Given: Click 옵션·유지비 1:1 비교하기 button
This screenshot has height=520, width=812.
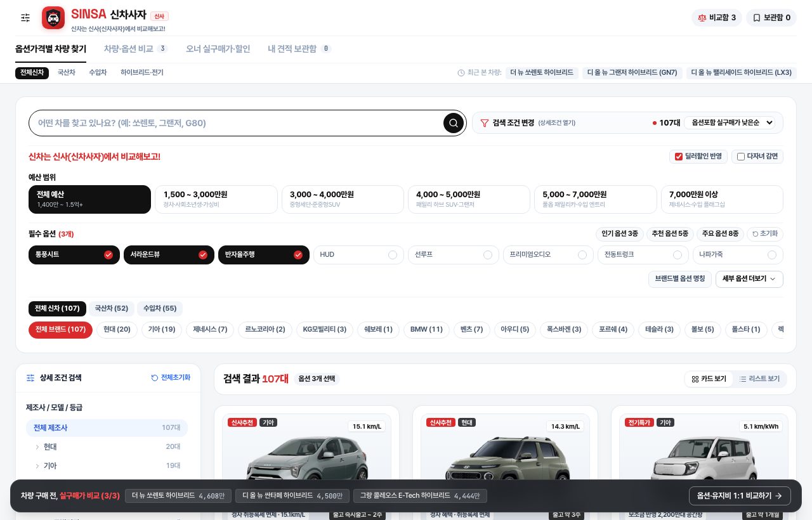Looking at the screenshot, I should [740, 496].
